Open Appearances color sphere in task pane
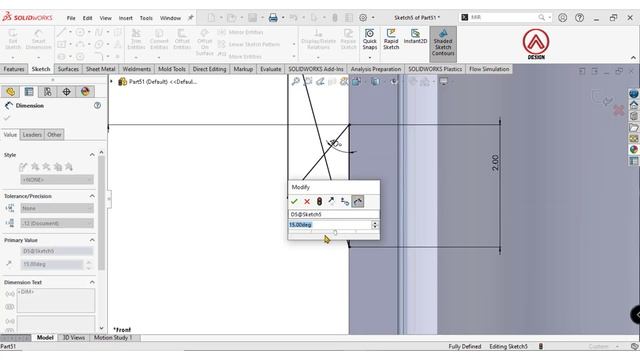Viewport: 640px width, 360px height. point(633,149)
